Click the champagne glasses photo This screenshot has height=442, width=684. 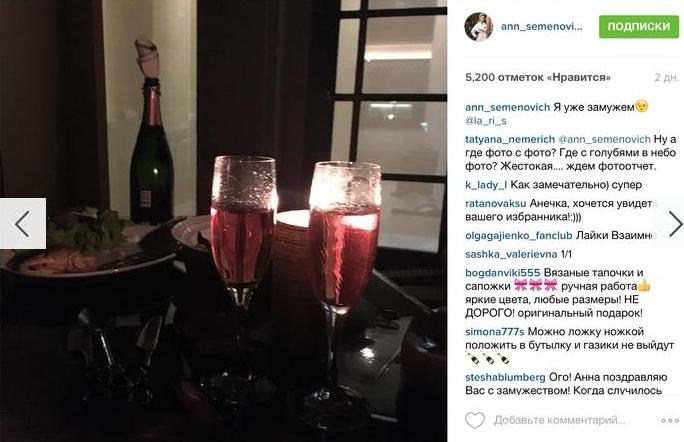tap(223, 221)
